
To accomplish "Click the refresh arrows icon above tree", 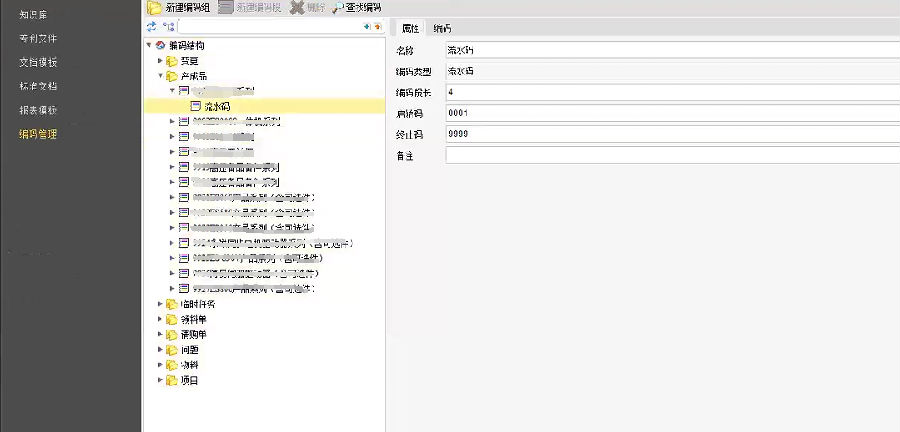I will point(152,26).
